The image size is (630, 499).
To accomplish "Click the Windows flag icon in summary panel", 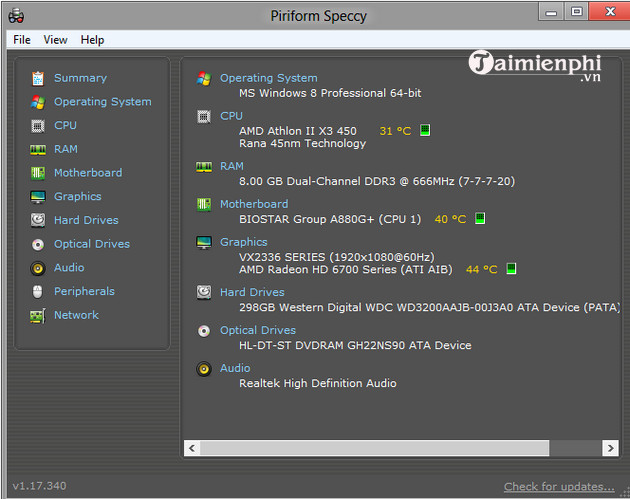I will click(204, 78).
